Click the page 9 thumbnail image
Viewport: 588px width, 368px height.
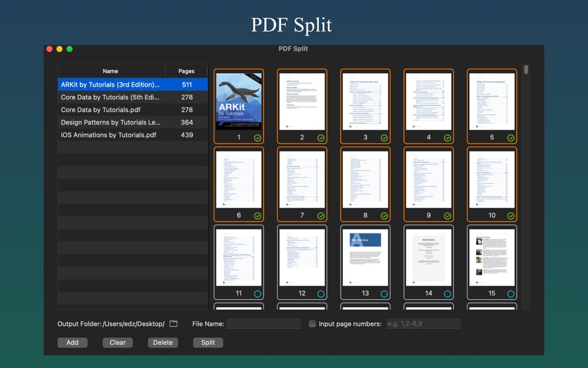[429, 180]
